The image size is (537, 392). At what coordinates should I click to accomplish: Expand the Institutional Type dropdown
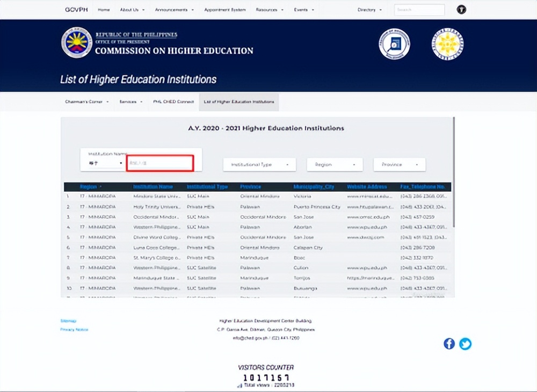click(259, 165)
